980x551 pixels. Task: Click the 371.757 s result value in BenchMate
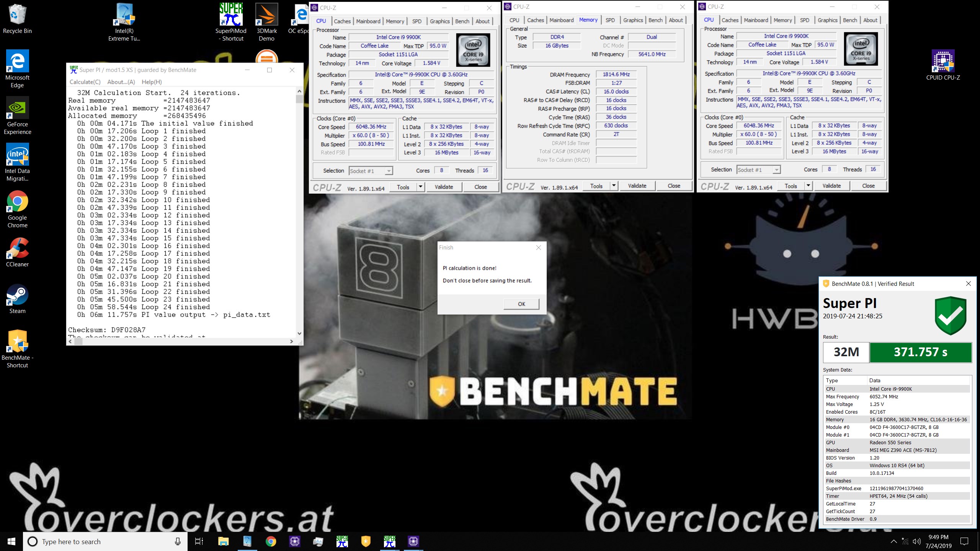tap(921, 352)
